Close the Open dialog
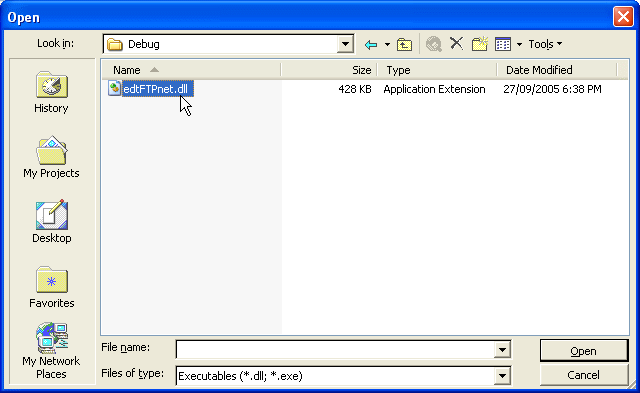 [623, 17]
